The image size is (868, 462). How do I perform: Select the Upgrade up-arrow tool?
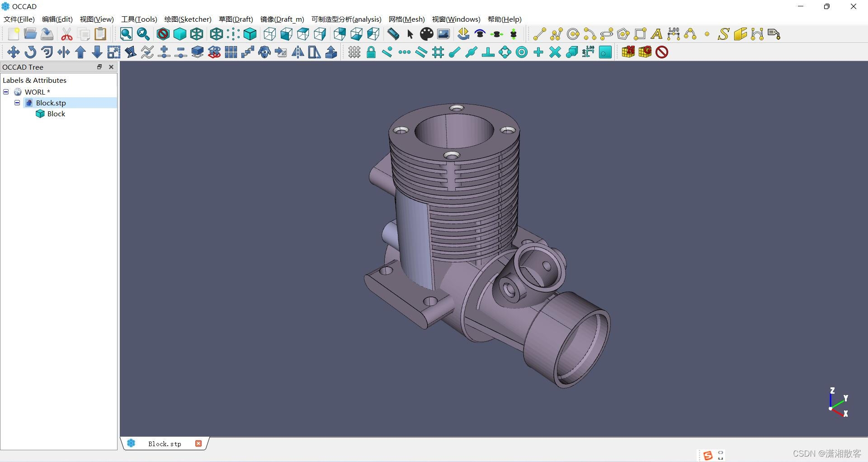[x=80, y=52]
